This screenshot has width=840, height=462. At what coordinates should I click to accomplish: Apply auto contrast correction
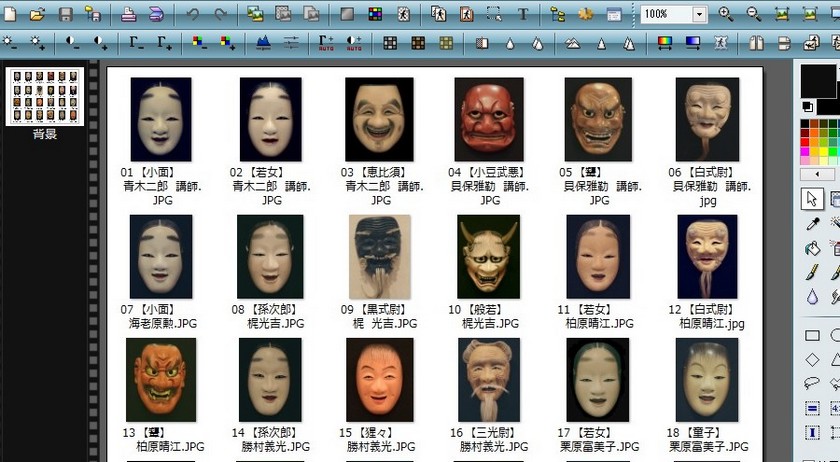tap(354, 43)
